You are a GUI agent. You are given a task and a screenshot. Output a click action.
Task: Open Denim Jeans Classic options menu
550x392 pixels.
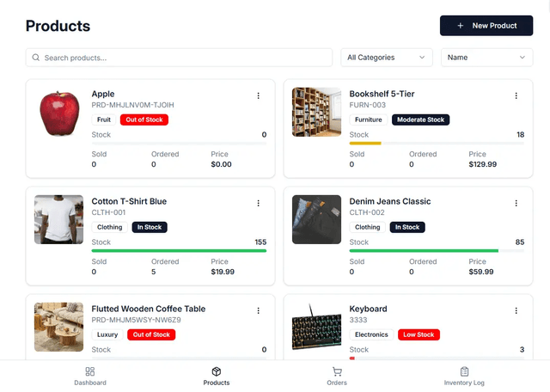(x=516, y=203)
